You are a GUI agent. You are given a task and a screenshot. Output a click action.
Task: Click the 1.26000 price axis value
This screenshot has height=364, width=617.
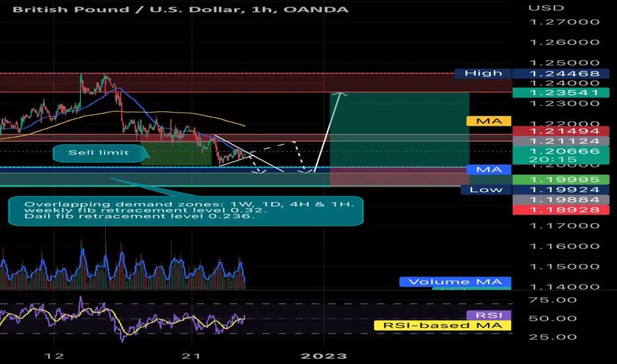tap(565, 42)
